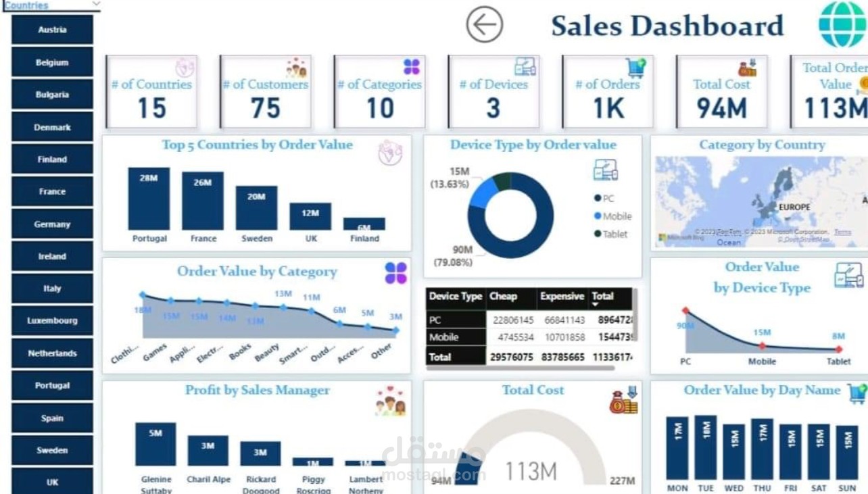Open the Terms link on the map
This screenshot has width=868, height=494.
pyautogui.click(x=842, y=232)
